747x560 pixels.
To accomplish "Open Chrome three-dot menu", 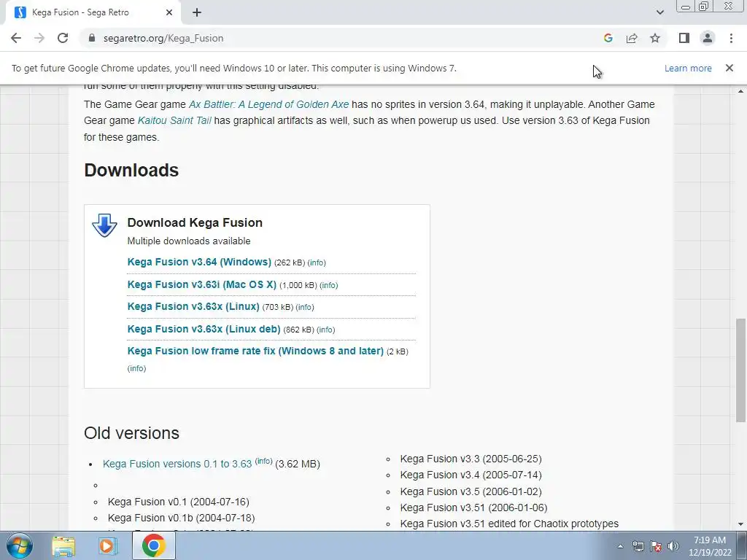I will point(731,38).
